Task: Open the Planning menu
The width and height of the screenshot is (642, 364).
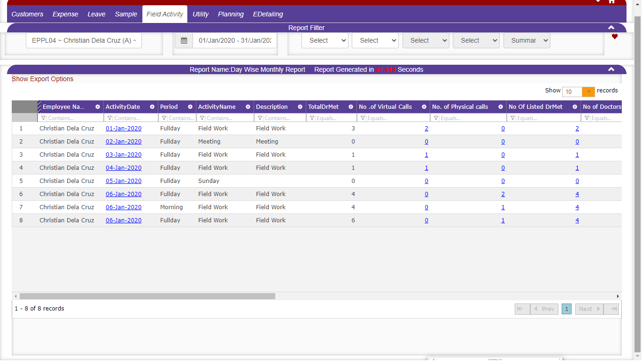Action: (231, 14)
